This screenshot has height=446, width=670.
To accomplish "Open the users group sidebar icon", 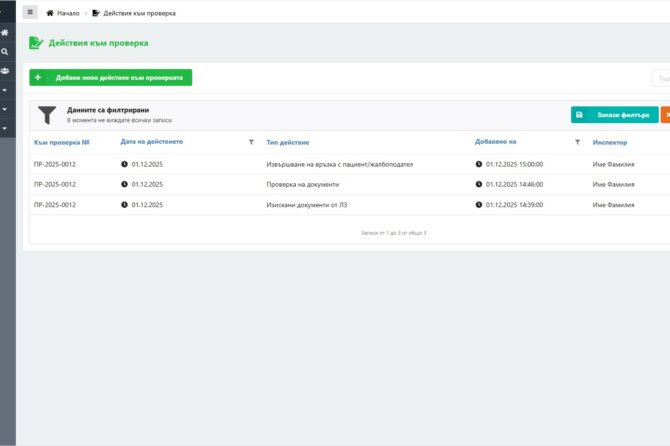I will point(5,71).
